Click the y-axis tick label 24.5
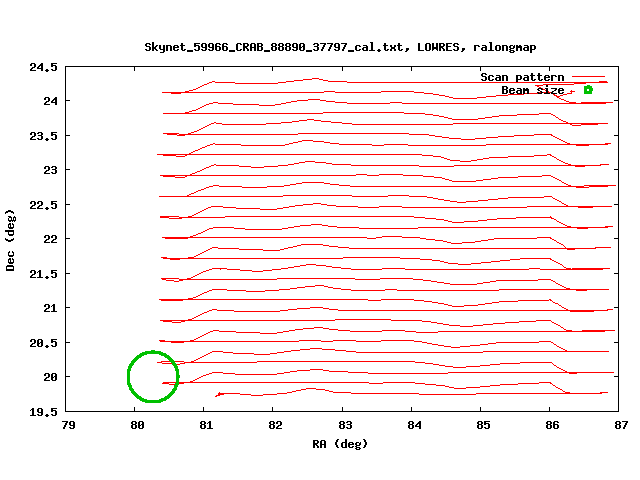 (x=43, y=67)
